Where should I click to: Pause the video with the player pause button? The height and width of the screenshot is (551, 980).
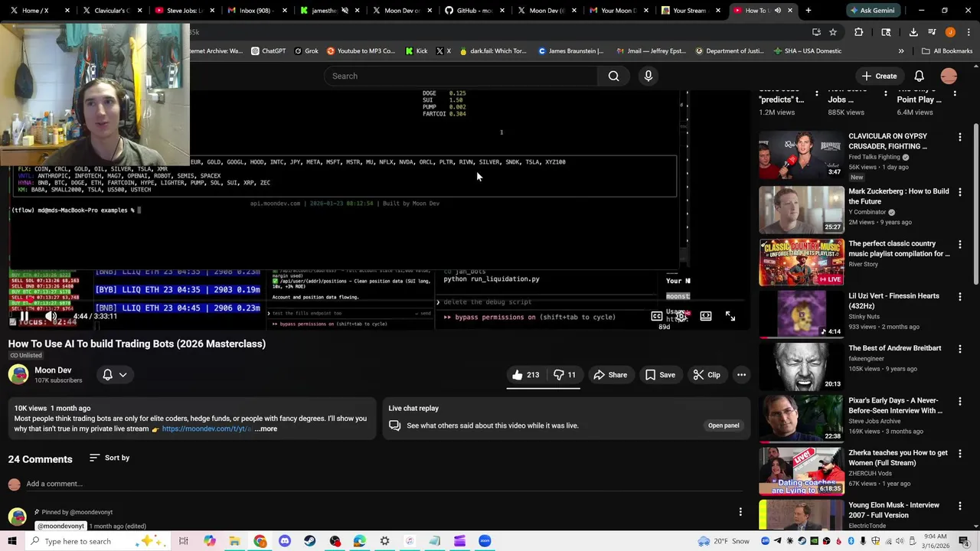click(24, 316)
